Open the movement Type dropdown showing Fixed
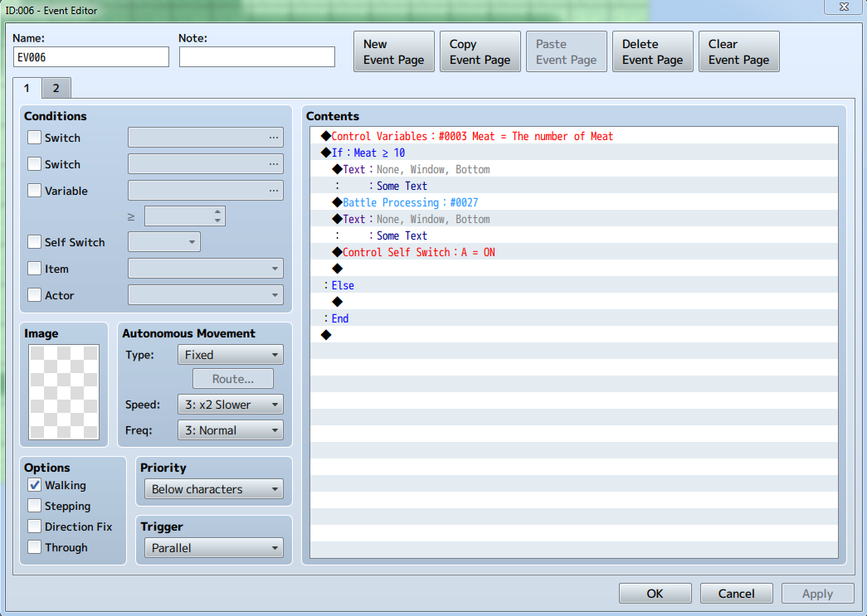 point(231,355)
